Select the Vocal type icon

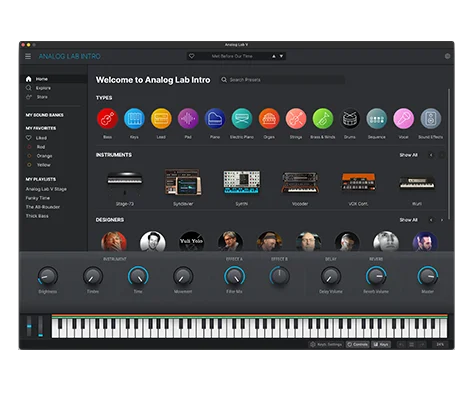(404, 118)
